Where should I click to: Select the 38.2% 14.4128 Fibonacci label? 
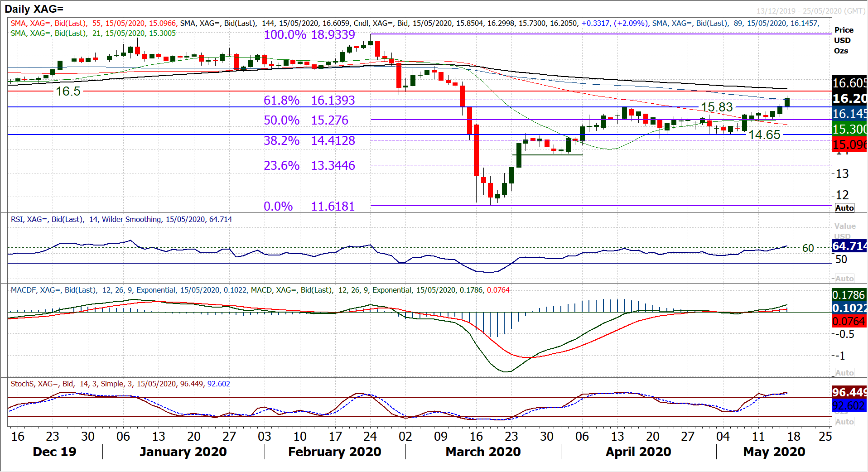[309, 141]
